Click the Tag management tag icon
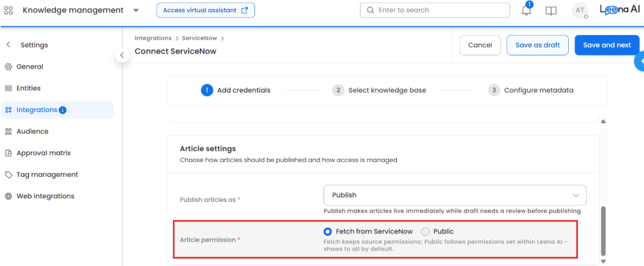This screenshot has width=644, height=266. click(x=8, y=174)
